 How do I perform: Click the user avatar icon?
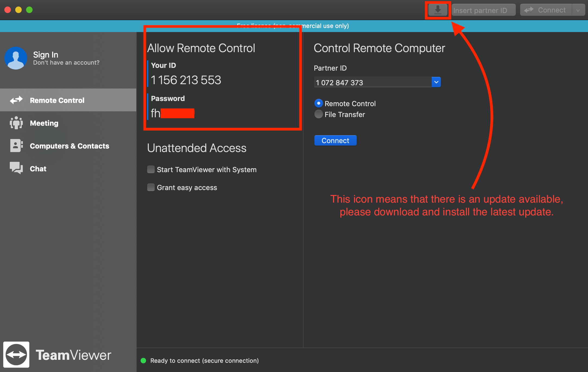pos(16,58)
